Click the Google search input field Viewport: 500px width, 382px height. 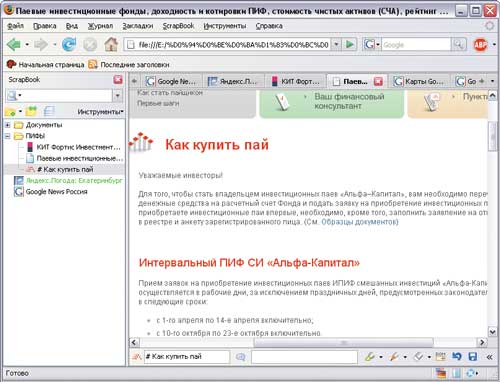416,44
